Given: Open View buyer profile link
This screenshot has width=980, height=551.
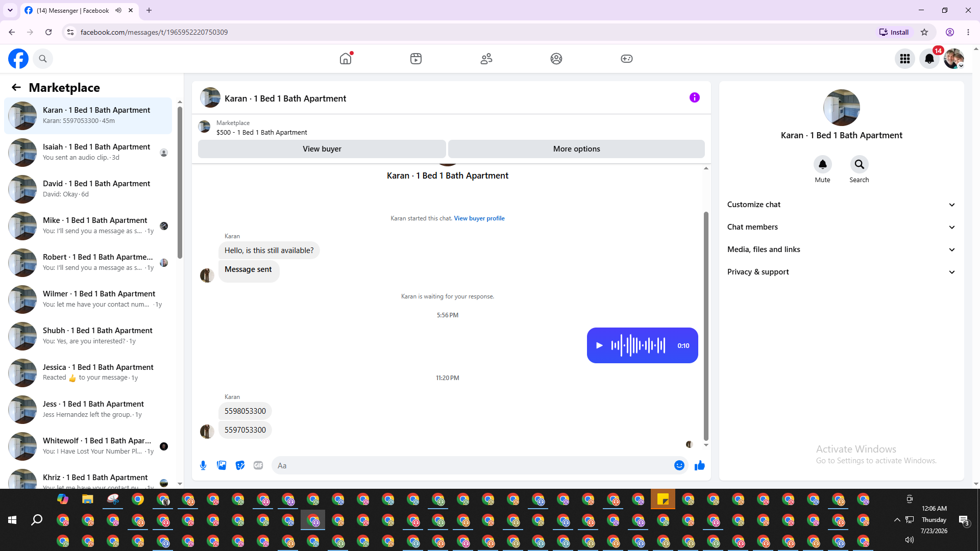Looking at the screenshot, I should 479,218.
